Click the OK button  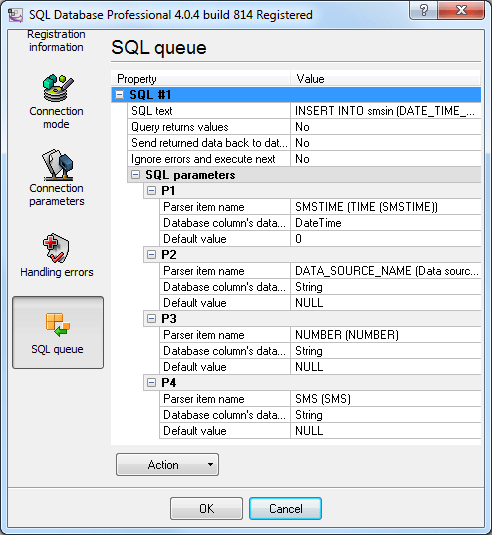[x=206, y=508]
